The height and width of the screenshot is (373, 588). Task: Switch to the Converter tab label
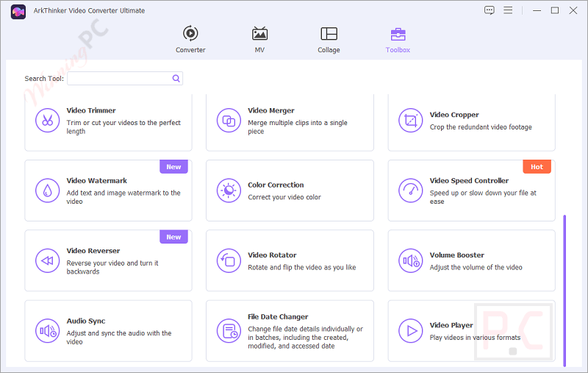pos(190,50)
